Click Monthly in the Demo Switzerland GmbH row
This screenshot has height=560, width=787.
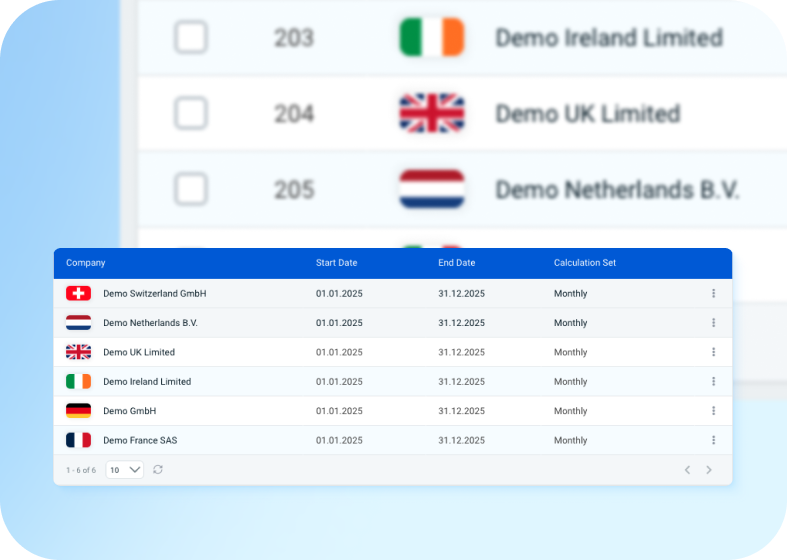tap(570, 294)
